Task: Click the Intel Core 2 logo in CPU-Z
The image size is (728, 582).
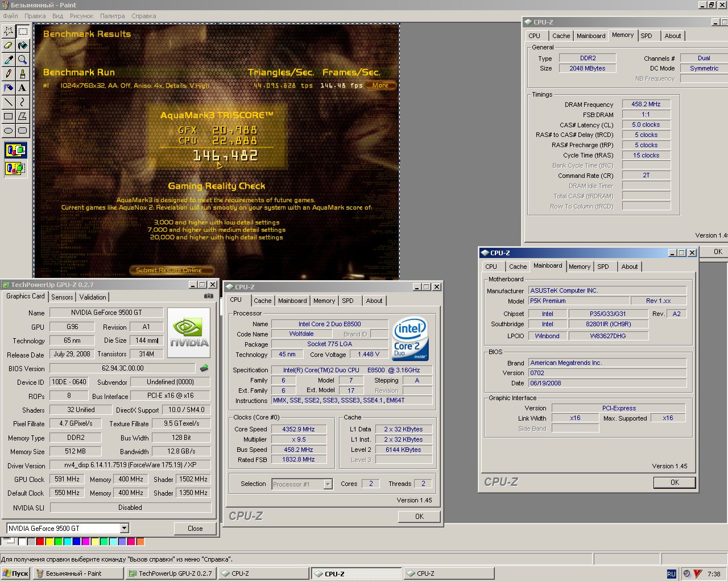Action: [x=410, y=338]
